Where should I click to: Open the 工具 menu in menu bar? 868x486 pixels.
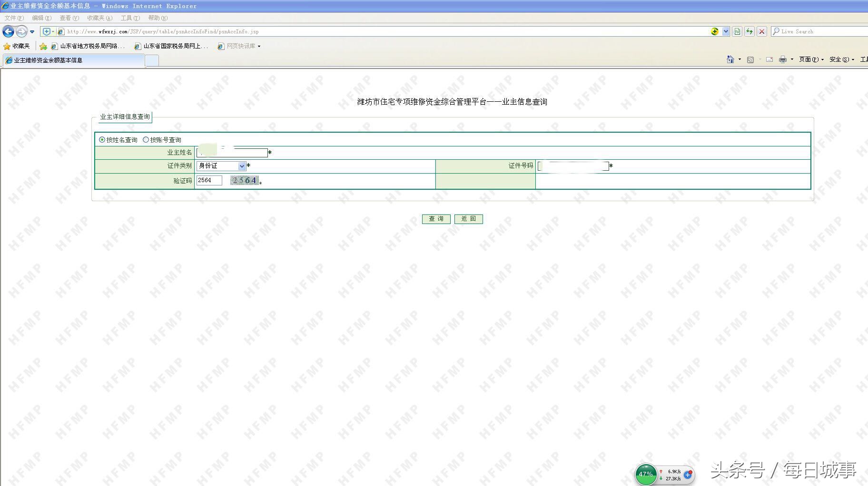click(130, 18)
